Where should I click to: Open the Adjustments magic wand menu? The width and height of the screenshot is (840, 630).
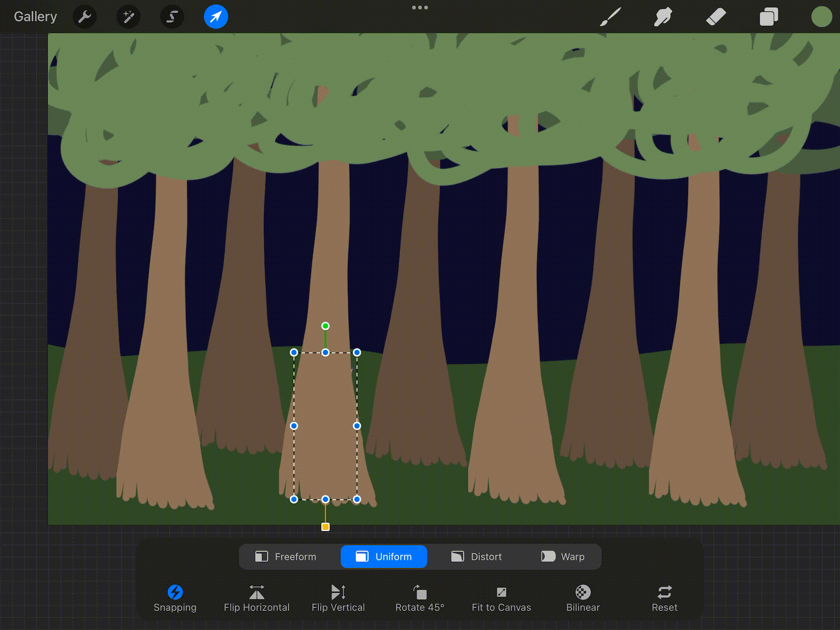(128, 17)
